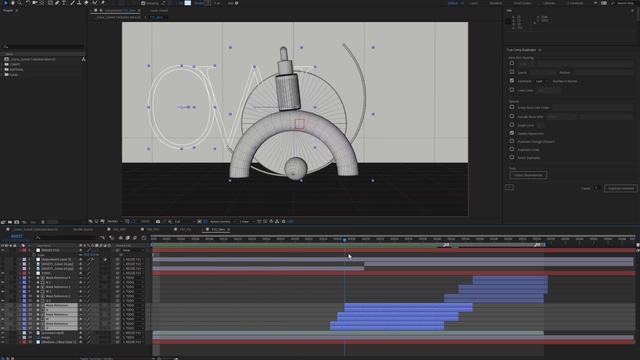
Task: Open the Fill color swatch
Action: pos(188,3)
